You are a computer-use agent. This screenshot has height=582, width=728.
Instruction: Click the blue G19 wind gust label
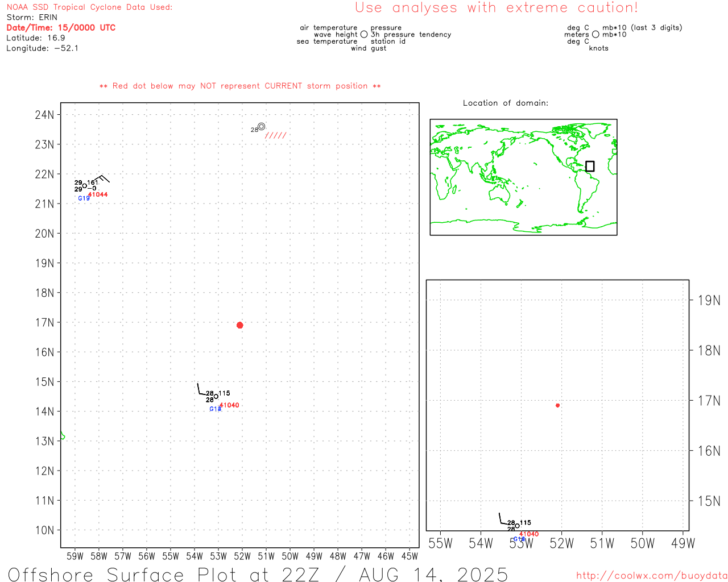point(84,198)
